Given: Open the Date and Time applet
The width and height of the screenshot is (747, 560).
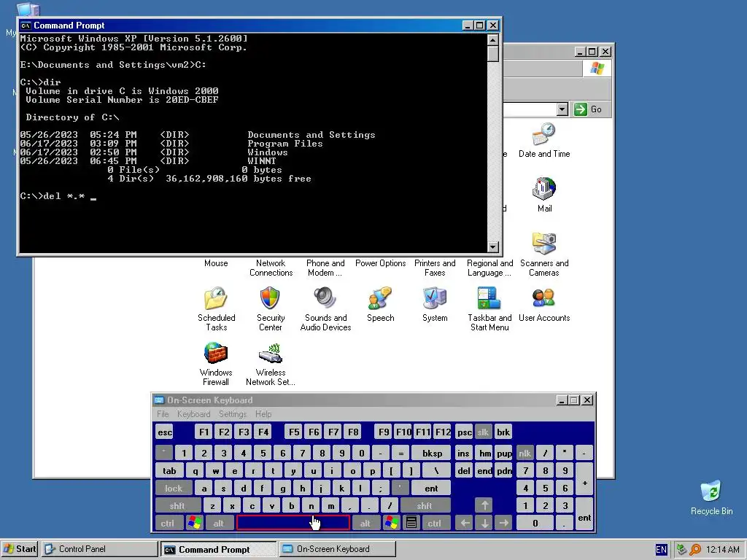Looking at the screenshot, I should pyautogui.click(x=544, y=140).
